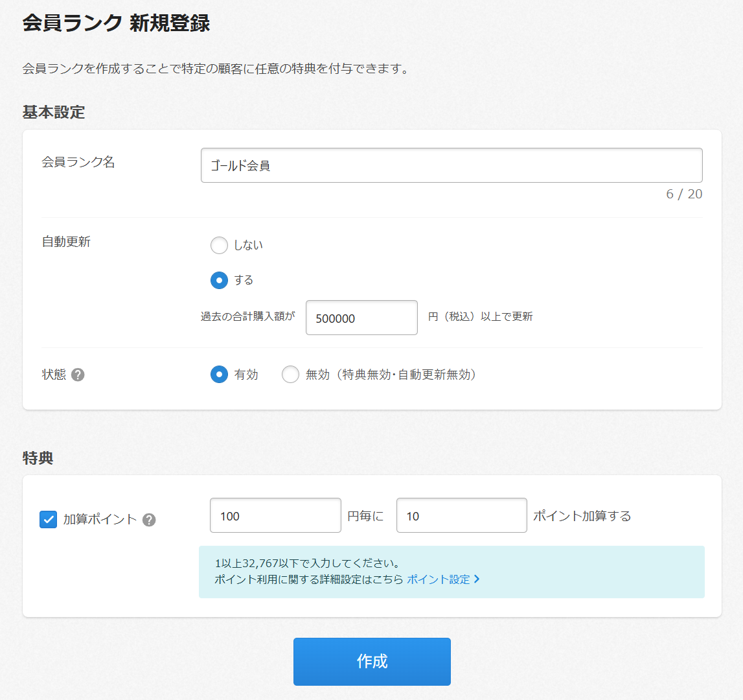This screenshot has height=700, width=743.
Task: Select the しない auto-update radio button
Action: coord(219,245)
